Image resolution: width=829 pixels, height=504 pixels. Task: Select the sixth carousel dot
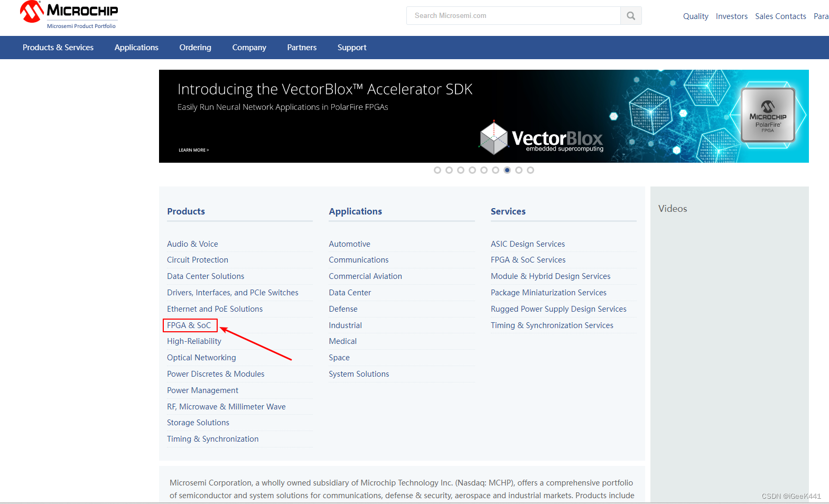[496, 170]
